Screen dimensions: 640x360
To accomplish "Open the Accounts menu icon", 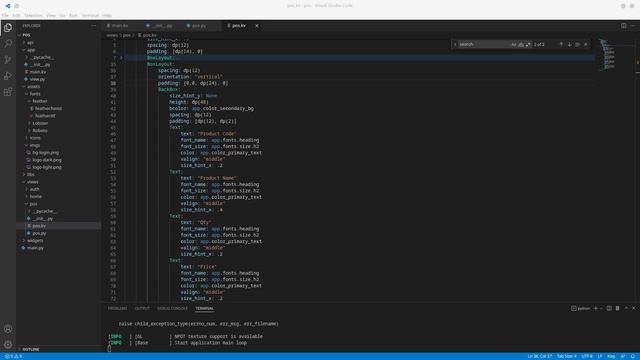I will pyautogui.click(x=8, y=329).
